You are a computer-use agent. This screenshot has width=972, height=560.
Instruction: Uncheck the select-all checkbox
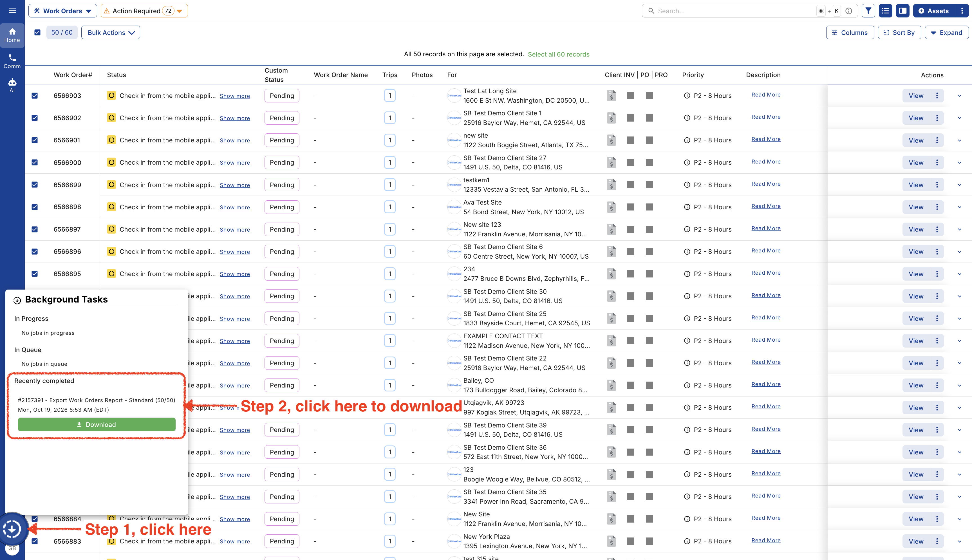tap(37, 32)
